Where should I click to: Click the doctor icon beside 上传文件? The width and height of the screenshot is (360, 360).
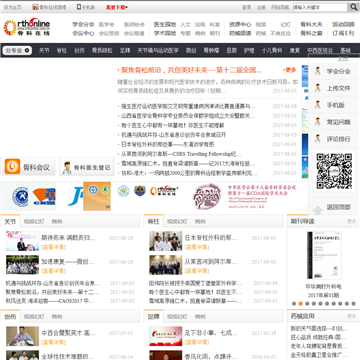point(318,88)
